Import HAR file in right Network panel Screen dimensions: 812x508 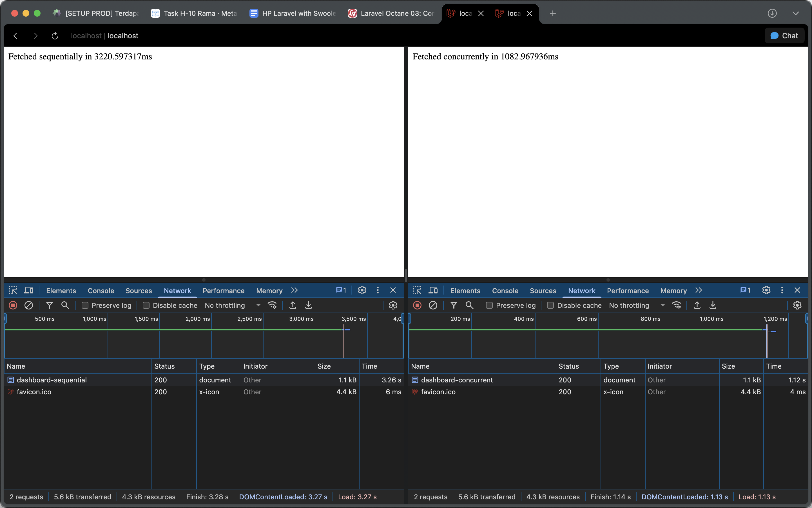[x=697, y=306]
